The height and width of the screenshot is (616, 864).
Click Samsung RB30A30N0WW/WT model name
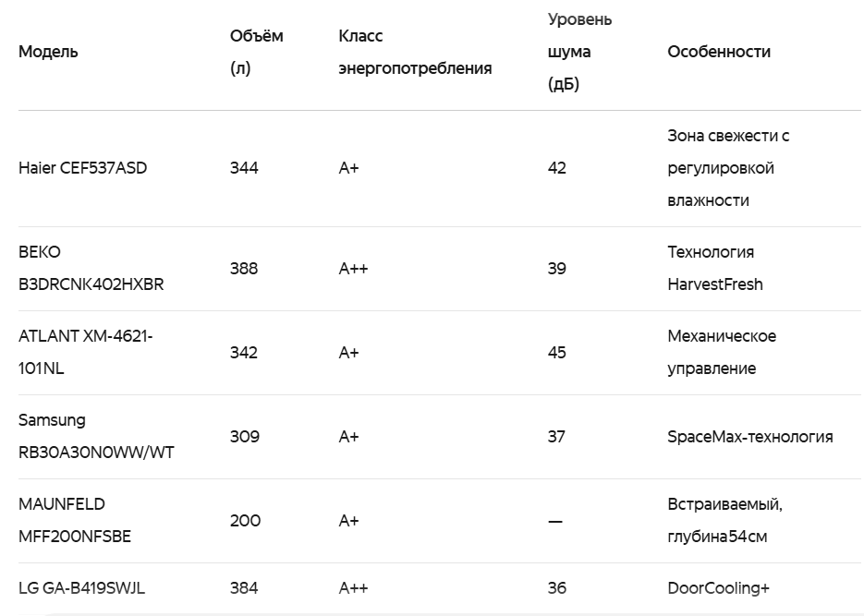point(96,436)
